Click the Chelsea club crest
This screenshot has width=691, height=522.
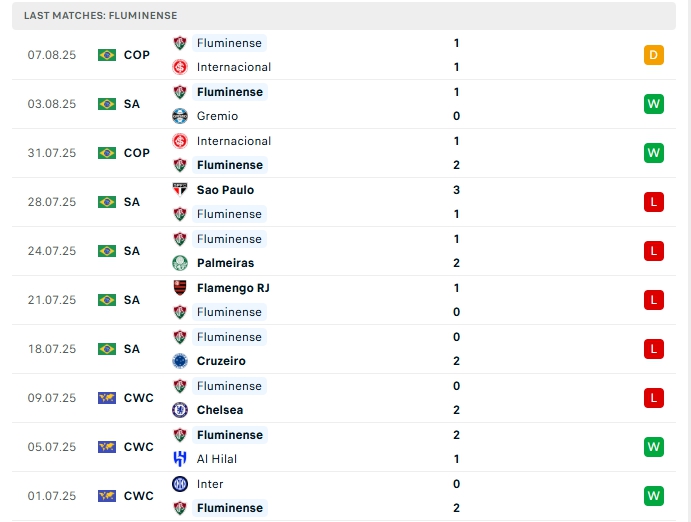click(x=180, y=410)
